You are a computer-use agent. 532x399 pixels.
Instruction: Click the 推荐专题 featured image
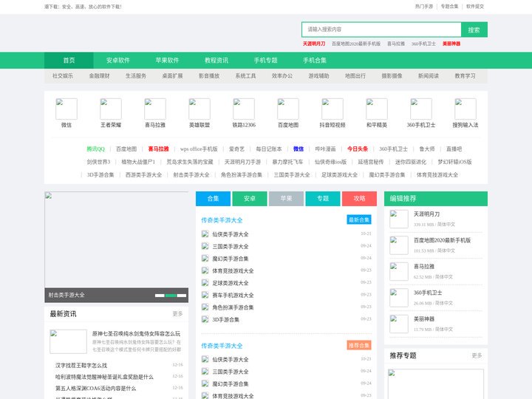click(x=436, y=384)
